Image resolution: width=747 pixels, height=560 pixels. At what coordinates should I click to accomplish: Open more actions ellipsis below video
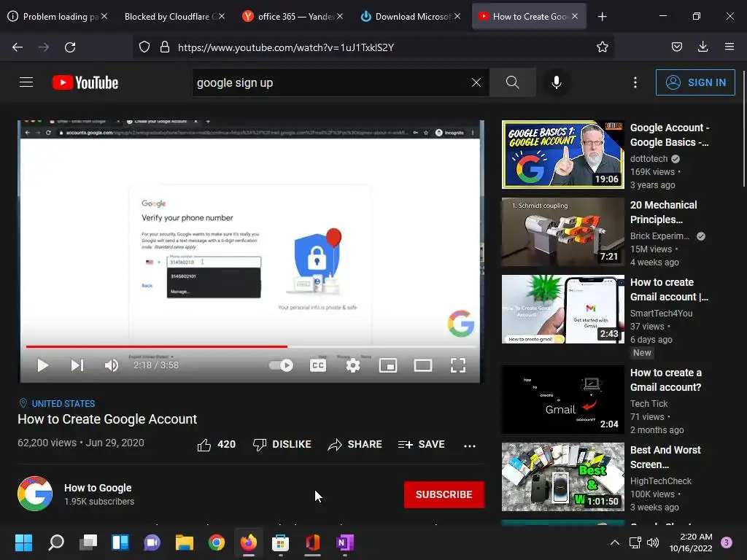click(470, 446)
